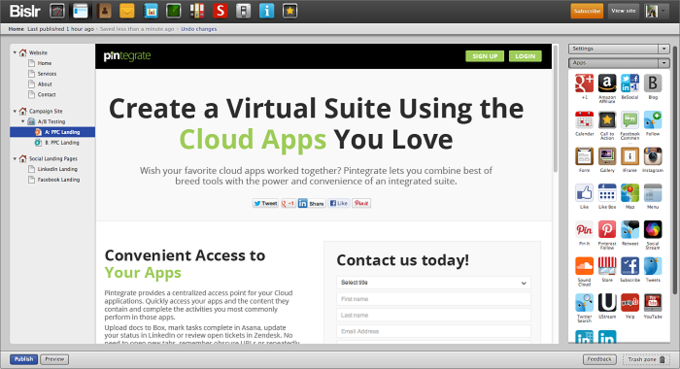Select the Amazon Affiliate app
The height and width of the screenshot is (369, 680).
(x=607, y=83)
